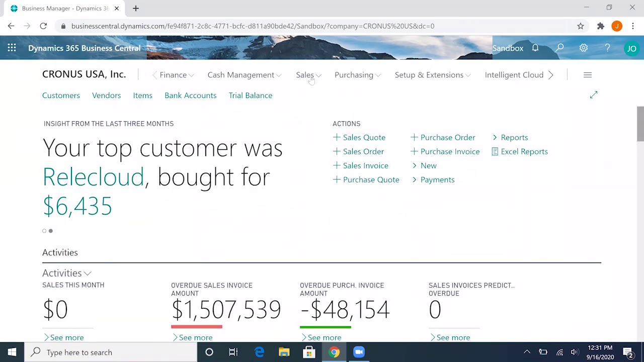
Task: Expand the Reports actions group
Action: click(510, 137)
